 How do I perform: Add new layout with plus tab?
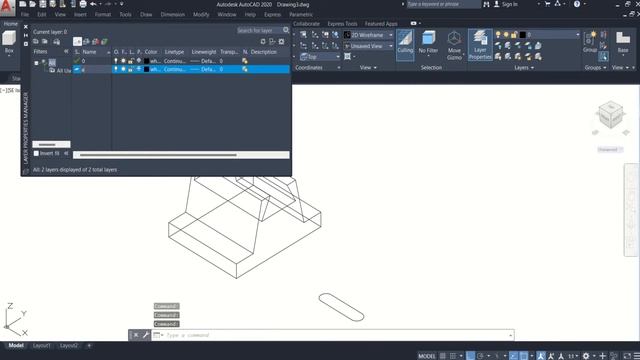click(89, 346)
